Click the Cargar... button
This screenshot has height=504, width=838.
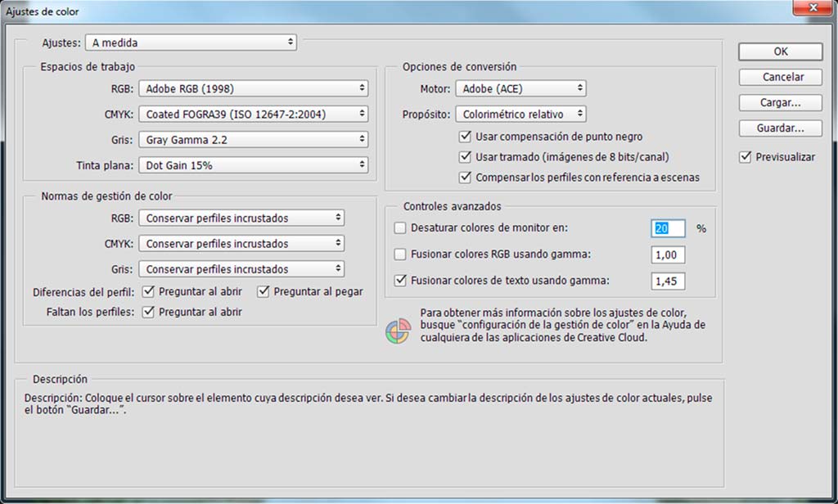(780, 102)
